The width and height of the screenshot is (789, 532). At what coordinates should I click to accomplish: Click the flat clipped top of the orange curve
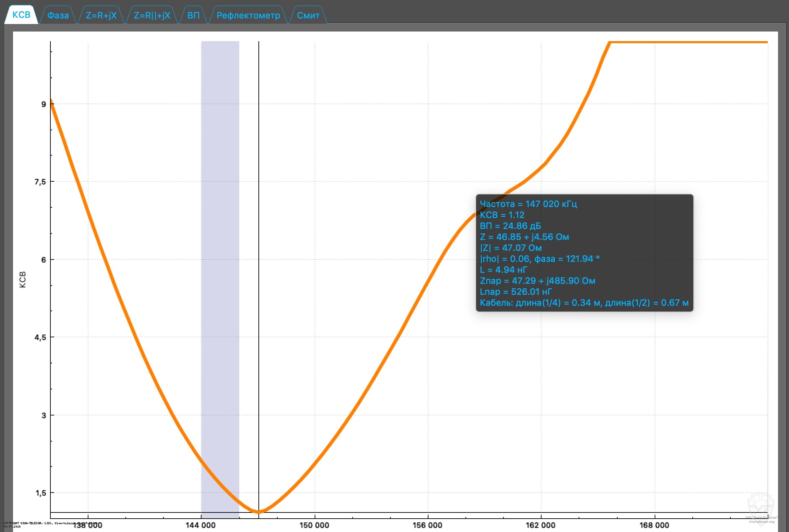685,42
